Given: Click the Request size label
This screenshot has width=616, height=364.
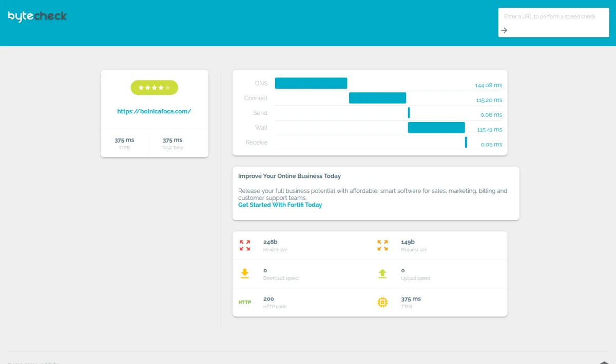Looking at the screenshot, I should click(x=414, y=250).
